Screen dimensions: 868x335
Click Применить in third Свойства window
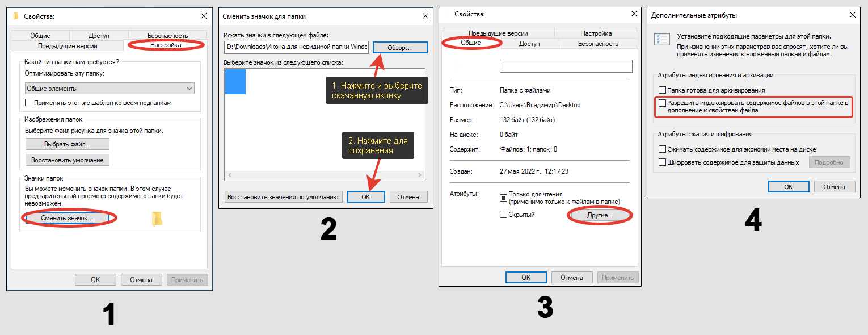618,277
